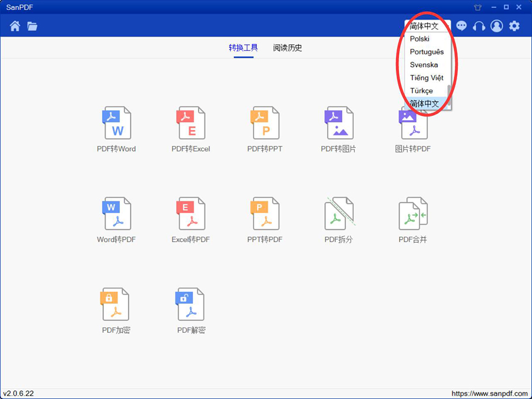Open the PDF加密 encryption tool
The width and height of the screenshot is (532, 399).
(x=116, y=311)
